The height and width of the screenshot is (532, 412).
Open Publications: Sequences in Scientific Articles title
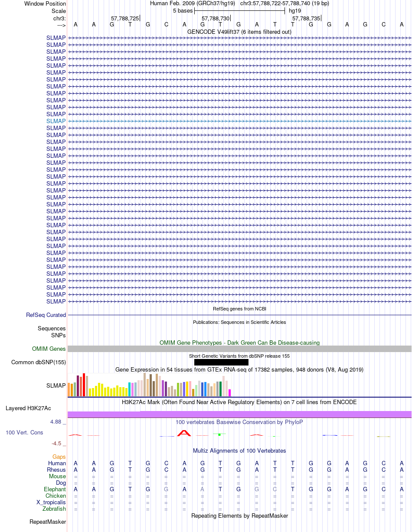(x=239, y=323)
